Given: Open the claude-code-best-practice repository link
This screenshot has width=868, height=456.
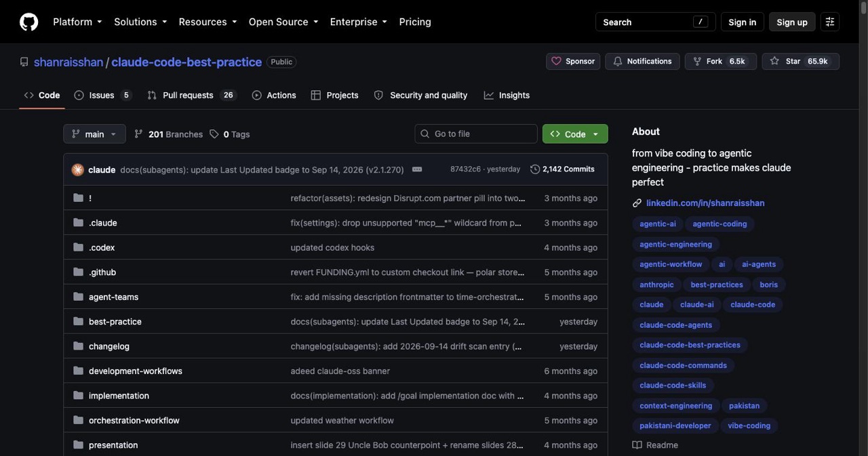Looking at the screenshot, I should [186, 62].
